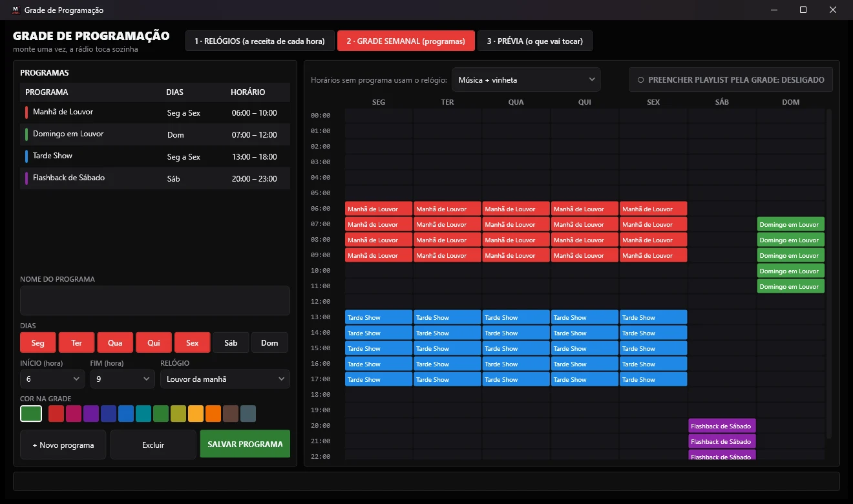Click the Excluir button
The width and height of the screenshot is (853, 504).
[x=153, y=445]
